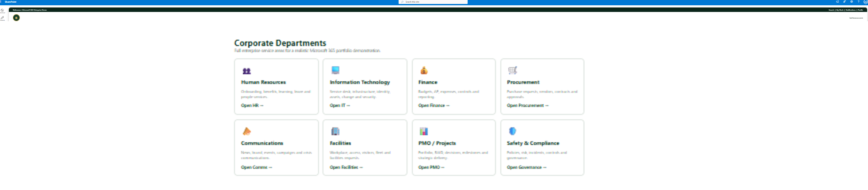The height and width of the screenshot is (190, 868).
Task: Follow the Open Finance link
Action: click(x=434, y=106)
